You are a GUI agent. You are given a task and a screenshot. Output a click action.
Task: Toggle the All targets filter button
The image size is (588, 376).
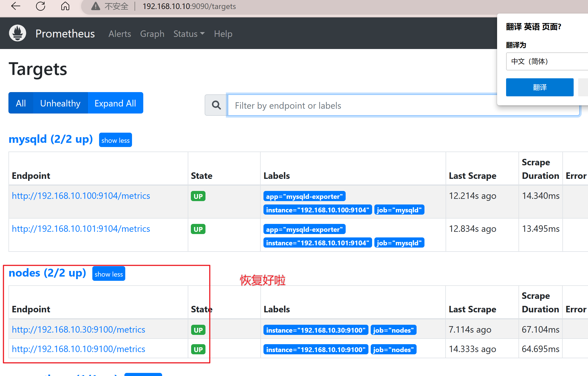coord(21,103)
